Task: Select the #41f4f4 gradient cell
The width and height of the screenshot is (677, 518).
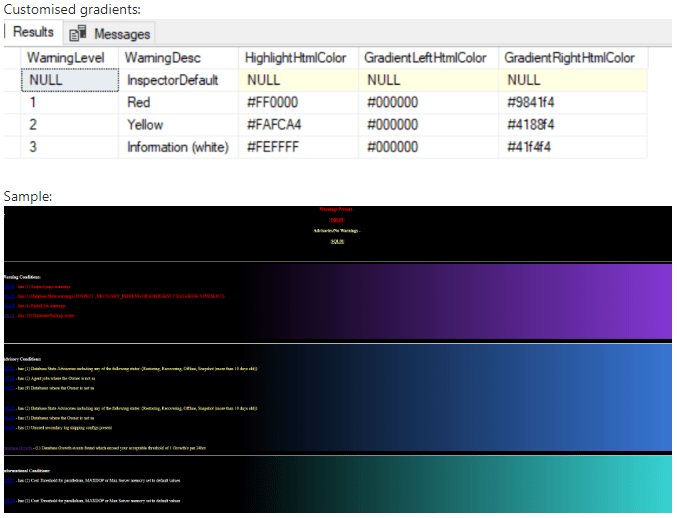Action: [530, 147]
